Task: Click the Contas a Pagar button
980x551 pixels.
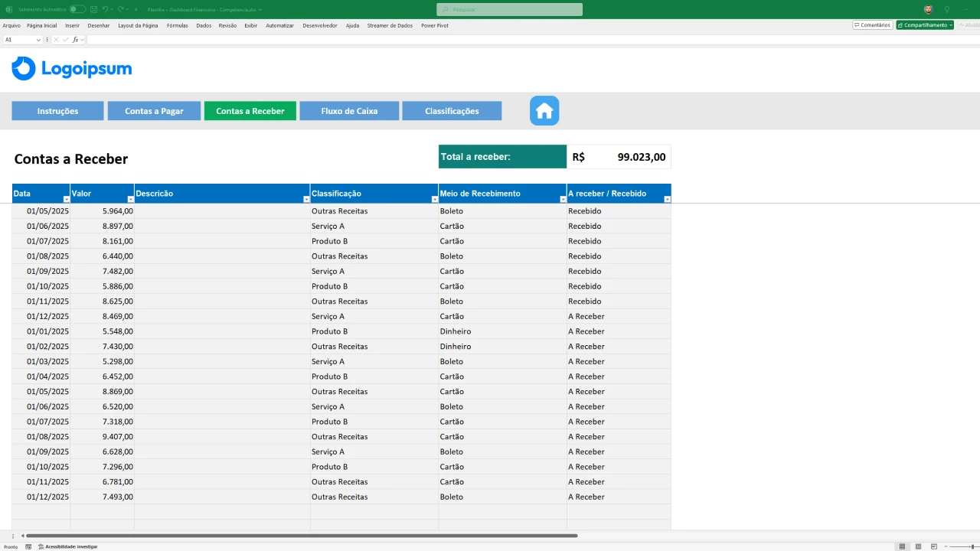Action: click(x=154, y=111)
